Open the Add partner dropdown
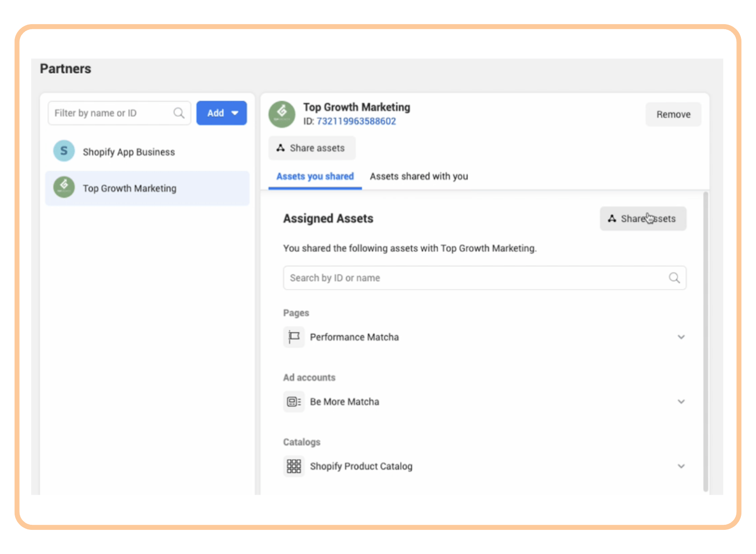Image resolution: width=756 pixels, height=554 pixels. tap(222, 113)
